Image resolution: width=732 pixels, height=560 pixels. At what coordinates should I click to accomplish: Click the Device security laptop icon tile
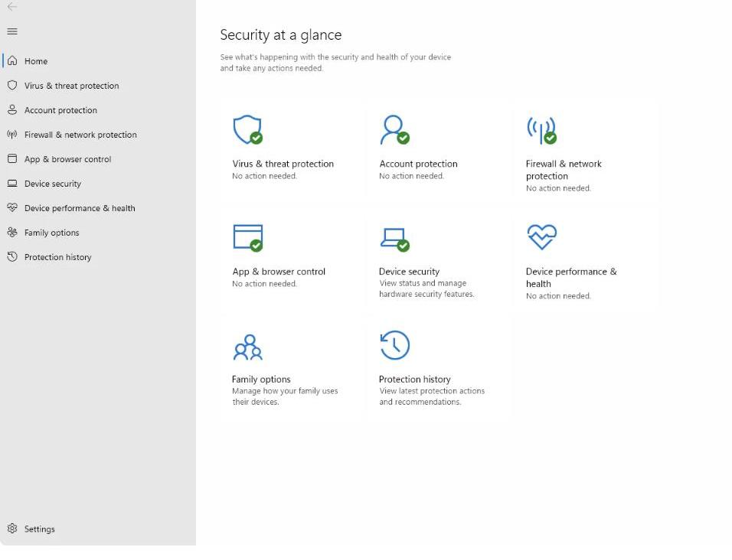pyautogui.click(x=394, y=238)
